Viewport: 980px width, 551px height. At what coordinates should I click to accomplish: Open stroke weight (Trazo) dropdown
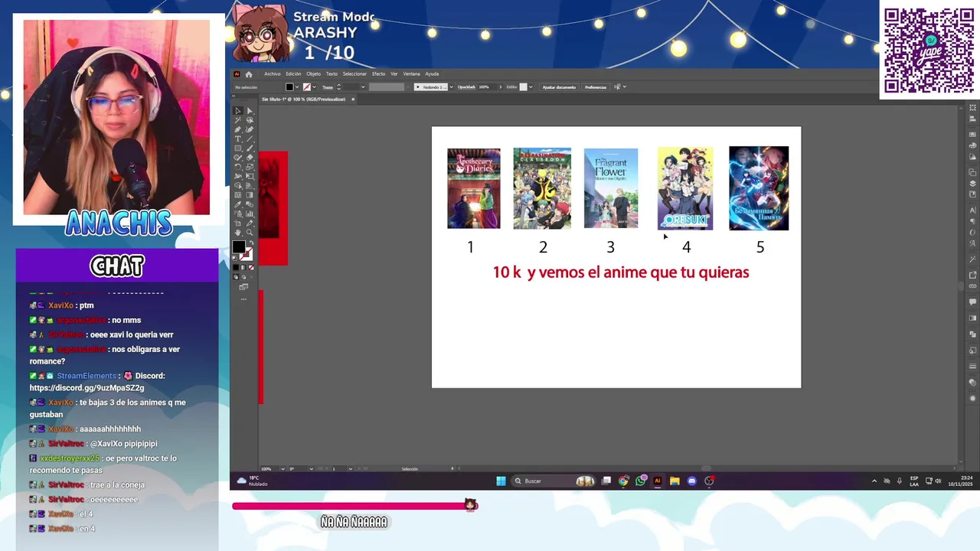click(363, 87)
